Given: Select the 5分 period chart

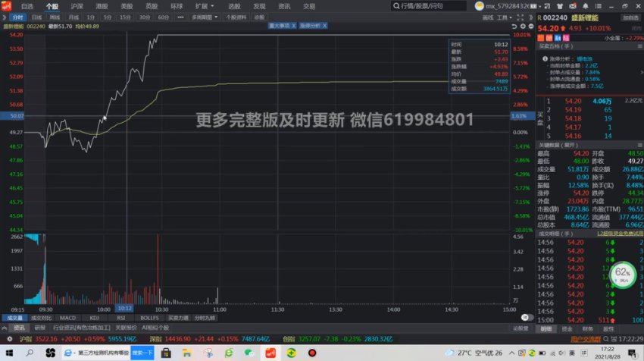Looking at the screenshot, I should pos(107,17).
